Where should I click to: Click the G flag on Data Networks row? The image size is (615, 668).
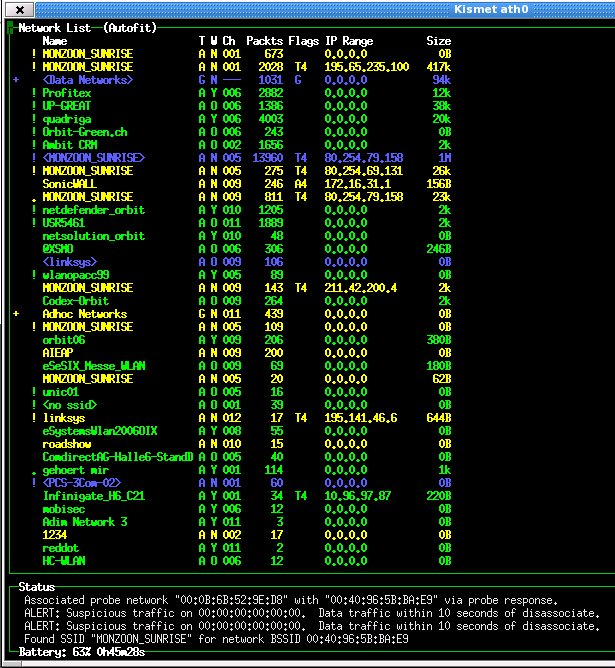point(298,80)
